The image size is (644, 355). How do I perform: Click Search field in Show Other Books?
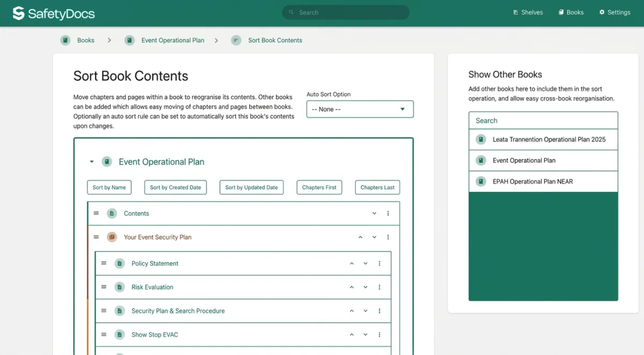pos(543,120)
